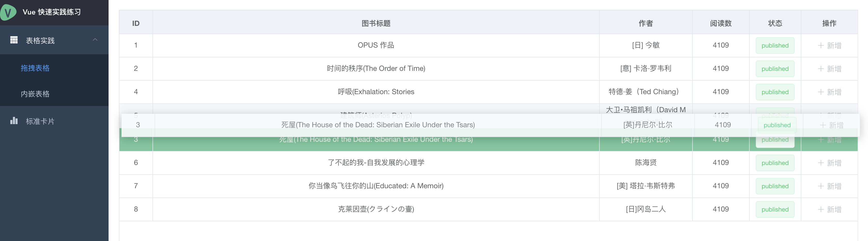Click the plus 新增 in OPUS 作品 row
This screenshot has height=241, width=868.
pyautogui.click(x=829, y=46)
